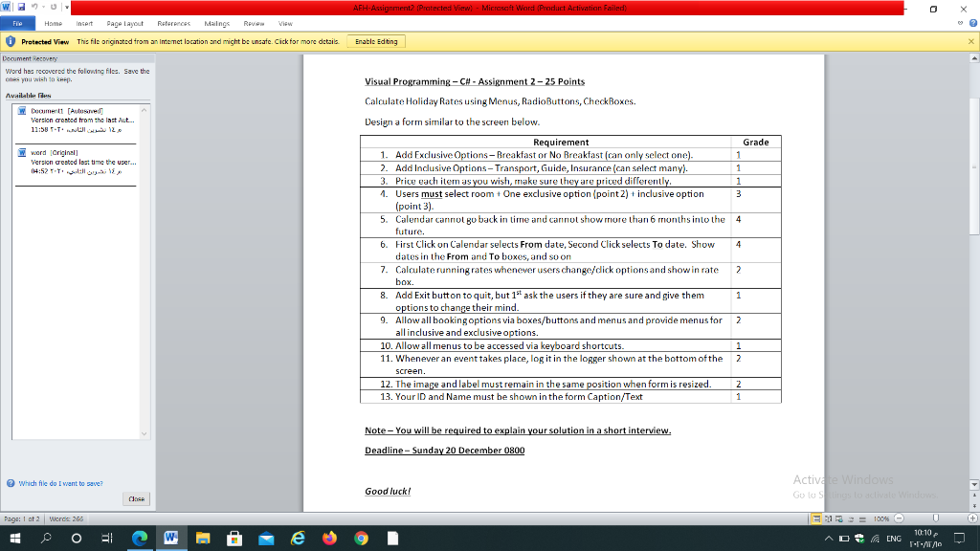The width and height of the screenshot is (980, 551).
Task: Select Print Layout view in status bar
Action: pos(814,518)
